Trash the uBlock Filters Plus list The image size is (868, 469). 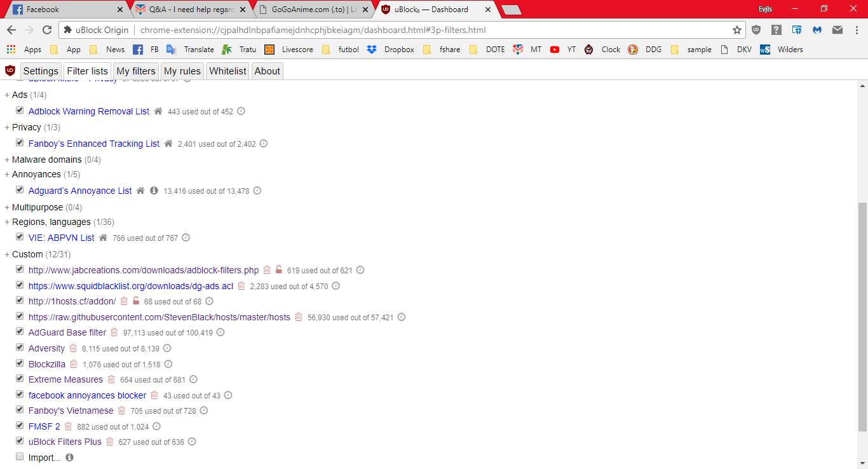109,442
